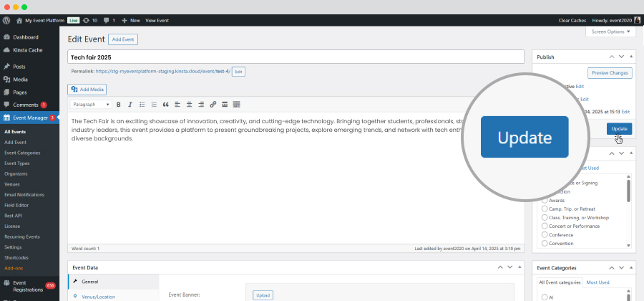Toggle bold formatting in editor toolbar
This screenshot has height=301, width=644.
tap(118, 105)
